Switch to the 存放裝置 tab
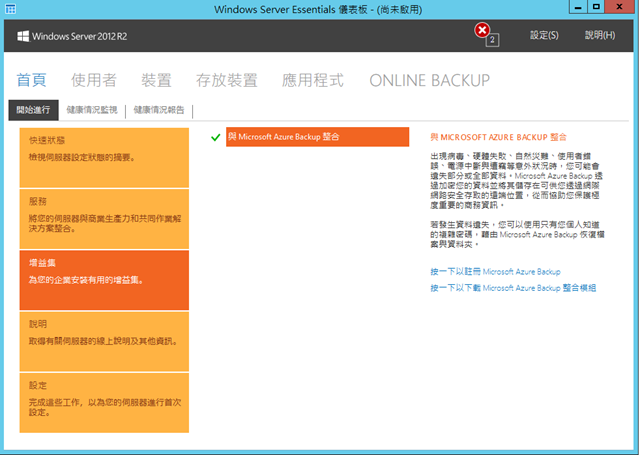 (227, 80)
